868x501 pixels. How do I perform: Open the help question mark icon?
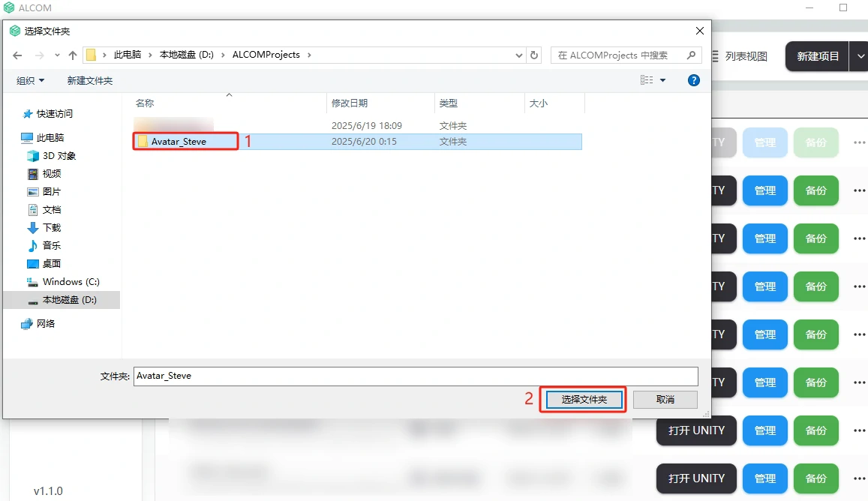click(694, 80)
